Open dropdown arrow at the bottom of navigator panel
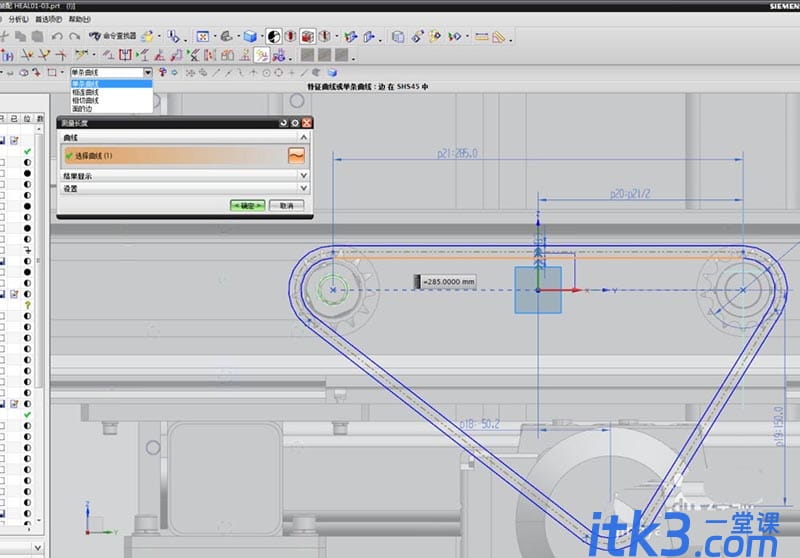The width and height of the screenshot is (800, 558). (x=38, y=548)
